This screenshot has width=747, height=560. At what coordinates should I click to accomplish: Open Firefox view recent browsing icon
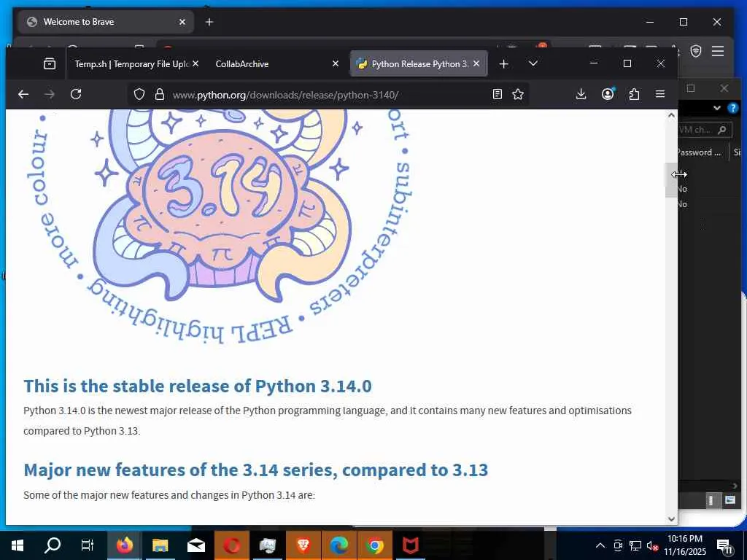50,64
